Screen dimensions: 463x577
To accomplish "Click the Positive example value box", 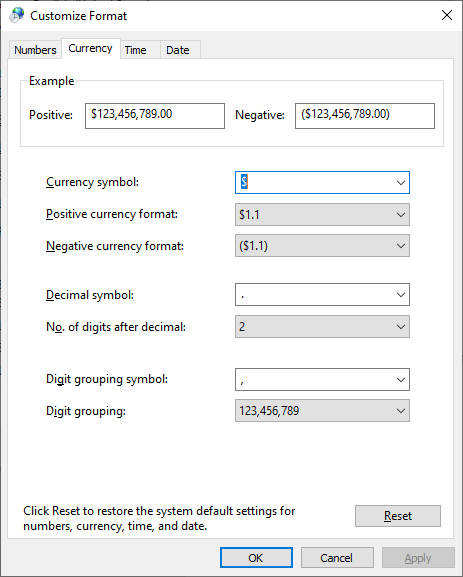I will tap(155, 116).
